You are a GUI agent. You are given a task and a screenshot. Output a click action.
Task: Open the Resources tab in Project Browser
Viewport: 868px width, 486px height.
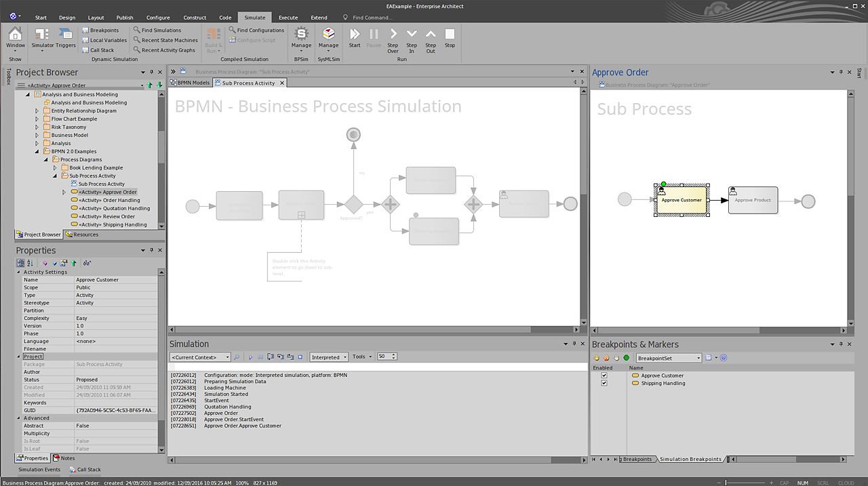(x=82, y=235)
